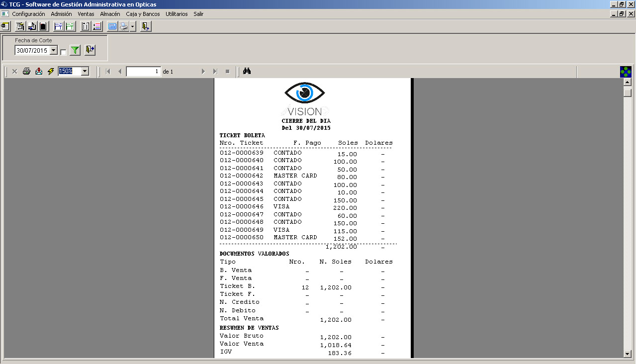Toggle the checkbox next to the Fecha de Corte date
This screenshot has height=364, width=636.
click(x=63, y=52)
